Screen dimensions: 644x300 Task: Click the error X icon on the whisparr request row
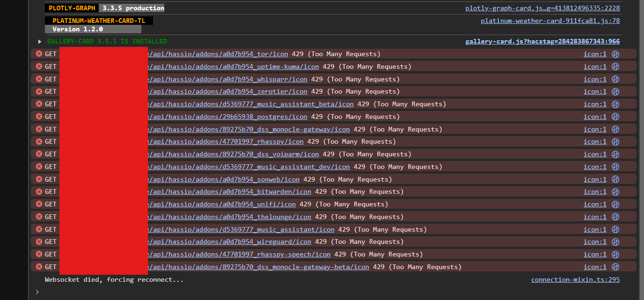[39, 79]
